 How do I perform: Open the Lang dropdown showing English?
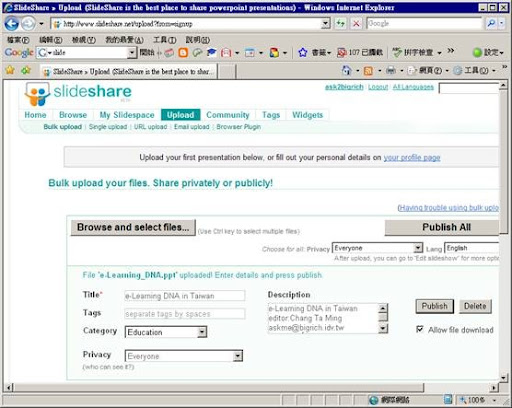coord(472,248)
